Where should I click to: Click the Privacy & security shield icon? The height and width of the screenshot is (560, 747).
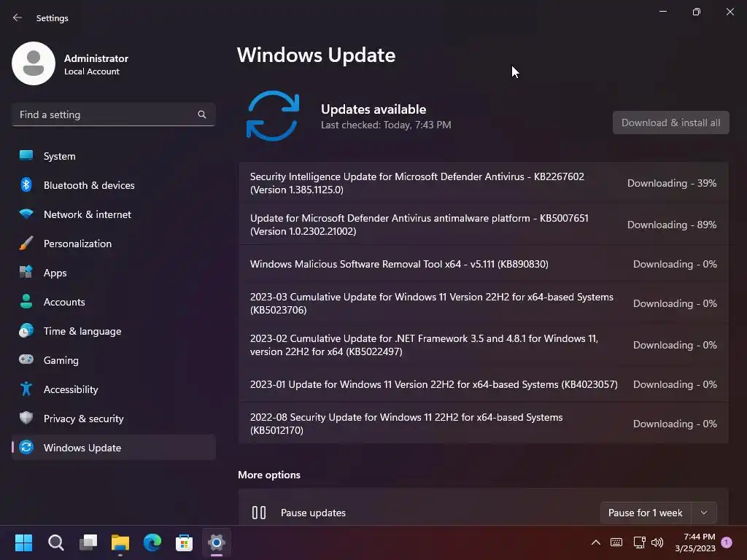26,418
